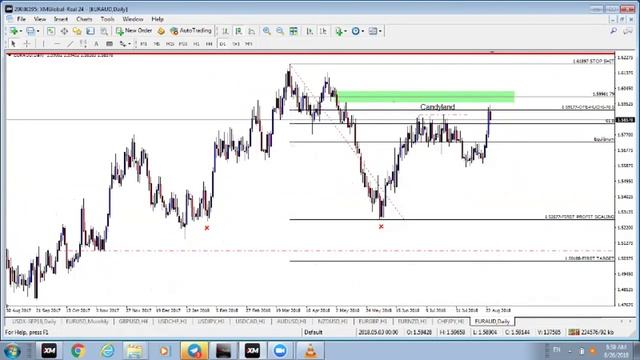Enable chart shift icon
This screenshot has height=360, width=640.
click(x=323, y=31)
